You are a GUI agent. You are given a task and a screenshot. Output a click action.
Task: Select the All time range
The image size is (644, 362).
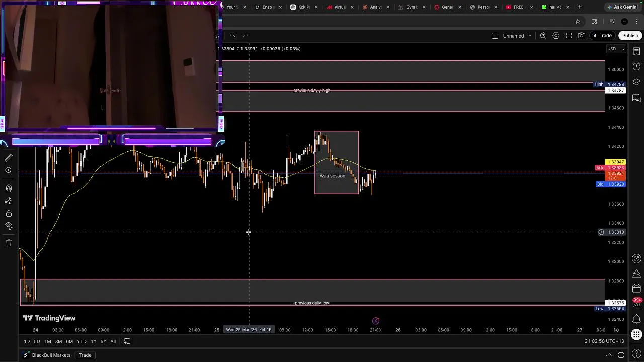[x=113, y=341]
